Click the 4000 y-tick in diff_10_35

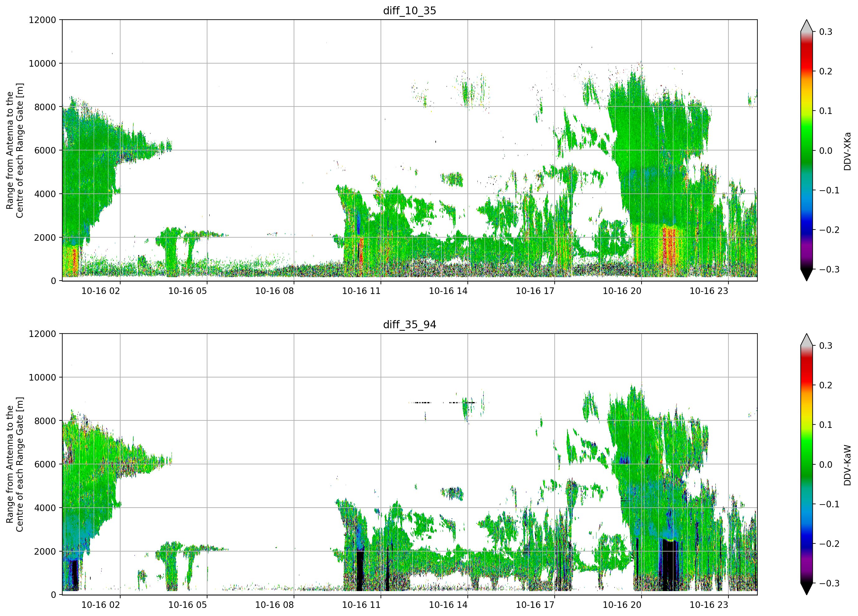(45, 194)
